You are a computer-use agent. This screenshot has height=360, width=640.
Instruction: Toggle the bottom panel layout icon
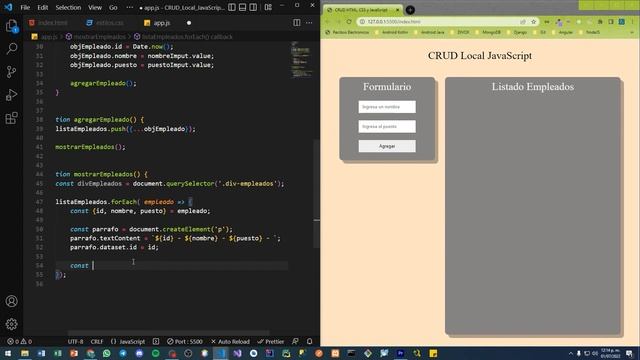pyautogui.click(x=242, y=7)
